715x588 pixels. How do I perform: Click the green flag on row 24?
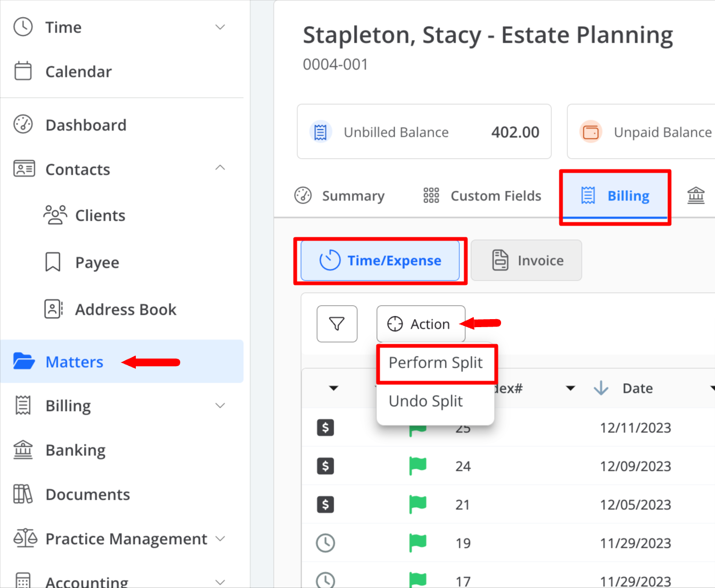pos(418,466)
